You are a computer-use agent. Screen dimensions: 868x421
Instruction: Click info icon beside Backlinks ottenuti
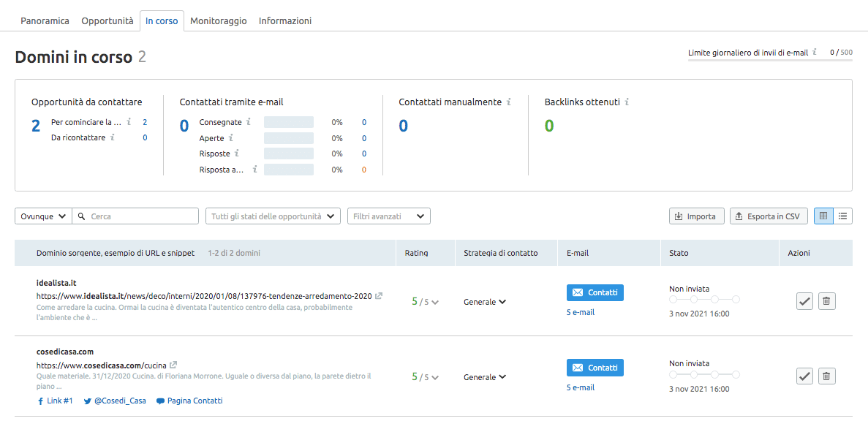click(627, 102)
